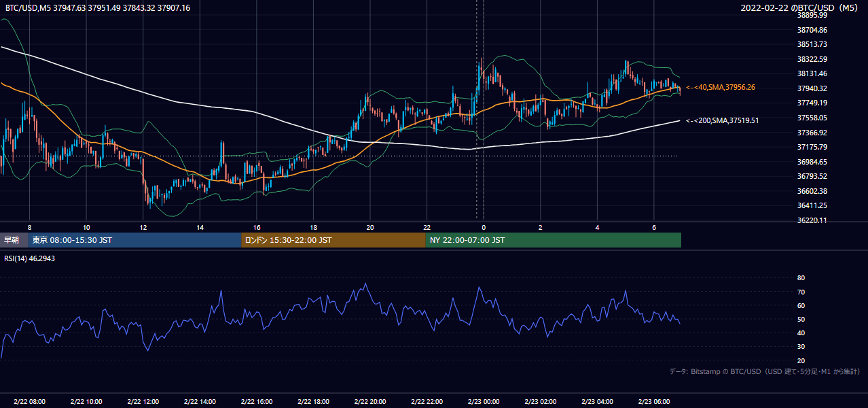Click the bottom date label 2/22 18:00
Screen dimensions: 868x408
point(313,402)
